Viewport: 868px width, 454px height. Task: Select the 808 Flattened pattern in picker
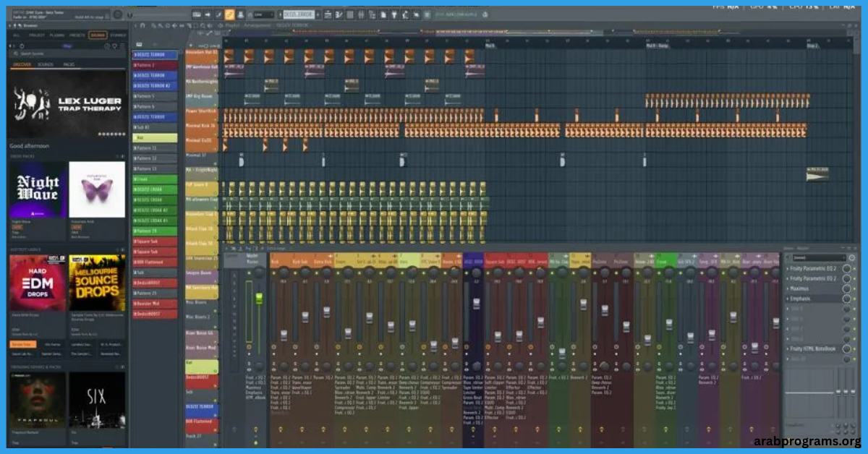coord(154,262)
